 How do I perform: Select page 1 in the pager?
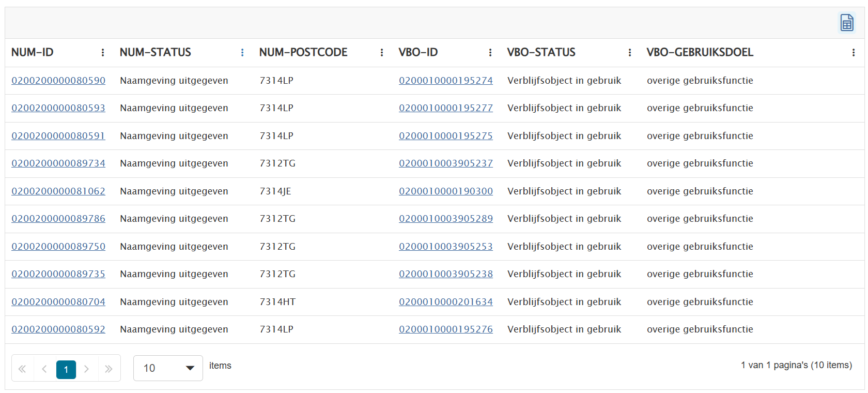[x=66, y=369]
